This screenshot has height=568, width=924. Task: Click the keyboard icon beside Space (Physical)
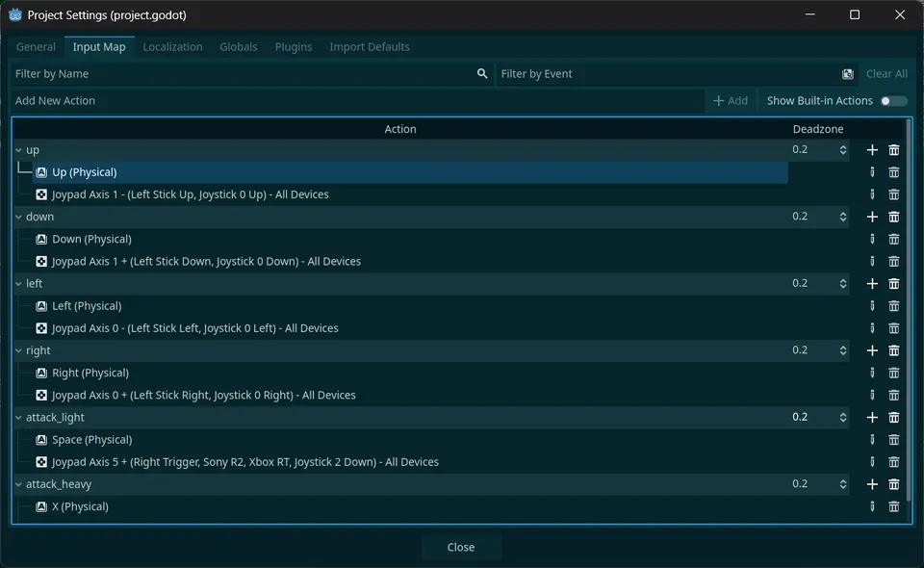click(x=40, y=439)
